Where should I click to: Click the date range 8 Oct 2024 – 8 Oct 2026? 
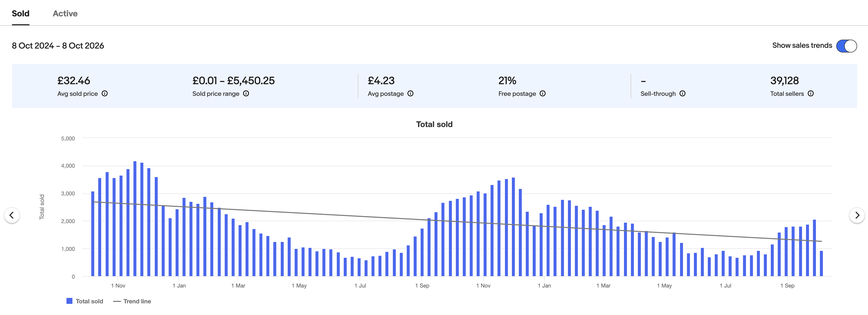click(x=58, y=46)
